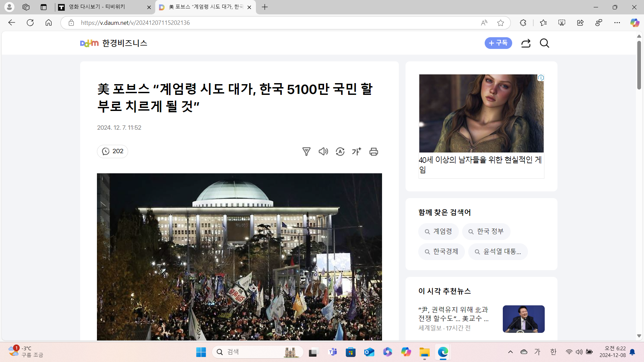Expand the system tray hidden icons chevron
This screenshot has width=644, height=362.
coord(510,352)
